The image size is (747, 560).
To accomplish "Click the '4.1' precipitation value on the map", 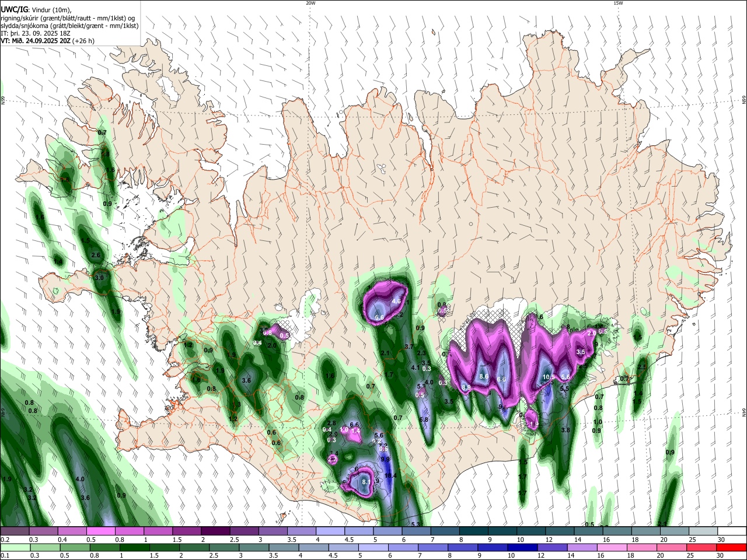I will (x=416, y=368).
